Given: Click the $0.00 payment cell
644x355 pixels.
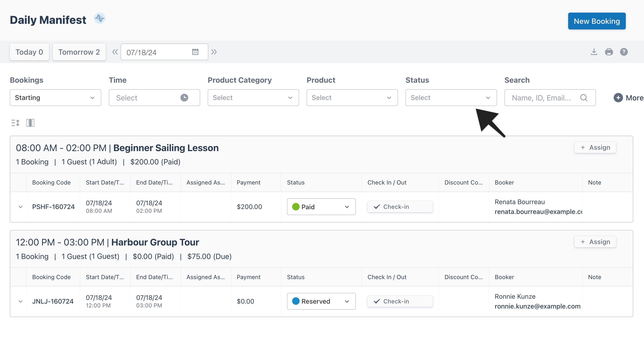Looking at the screenshot, I should tap(245, 302).
